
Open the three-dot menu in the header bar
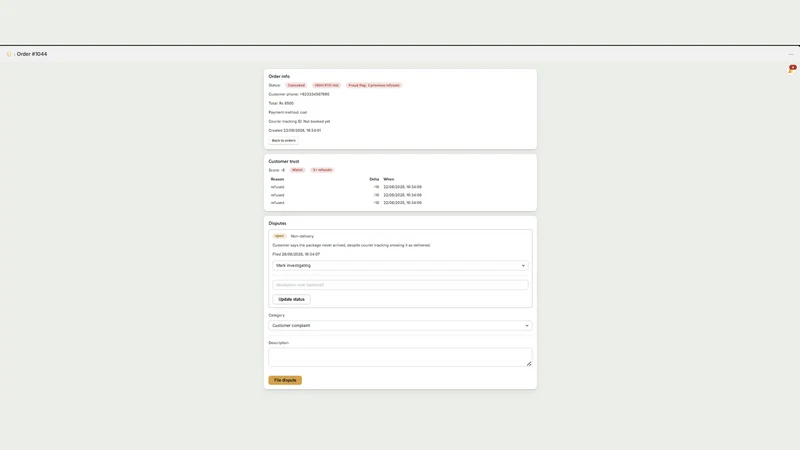click(791, 54)
